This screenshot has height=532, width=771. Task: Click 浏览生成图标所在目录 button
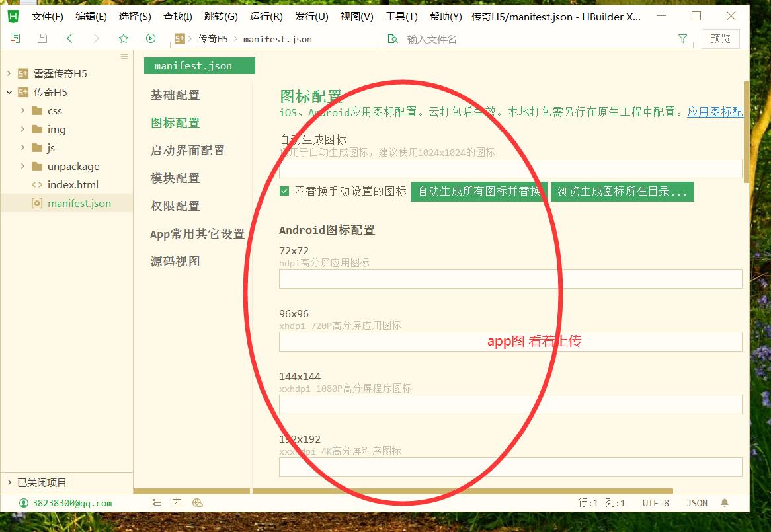[x=622, y=192]
